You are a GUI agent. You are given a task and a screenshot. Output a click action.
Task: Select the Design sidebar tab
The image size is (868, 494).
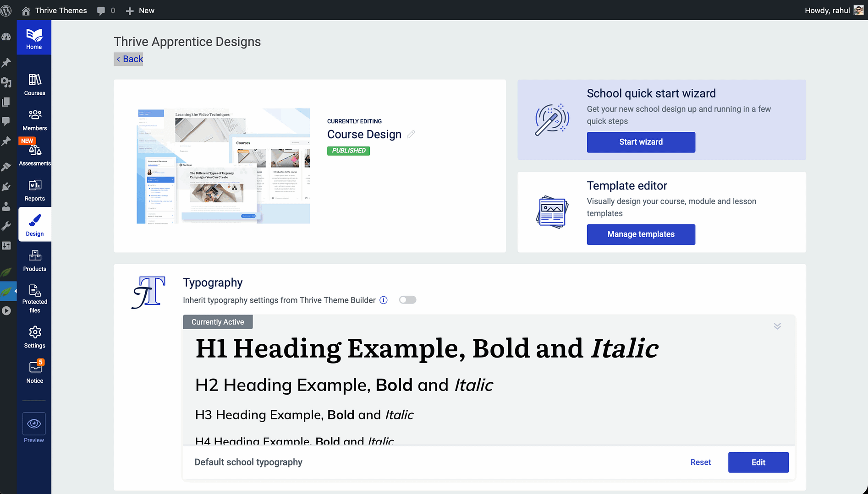coord(34,224)
